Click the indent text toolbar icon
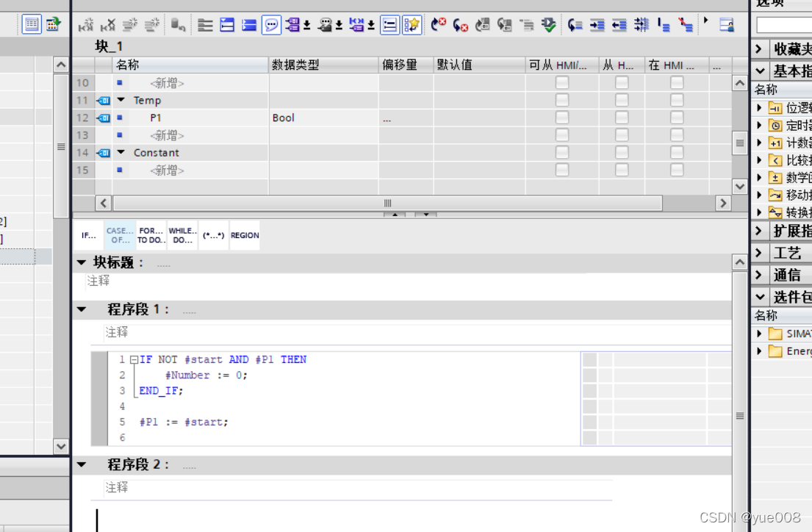Image resolution: width=812 pixels, height=532 pixels. (x=597, y=24)
